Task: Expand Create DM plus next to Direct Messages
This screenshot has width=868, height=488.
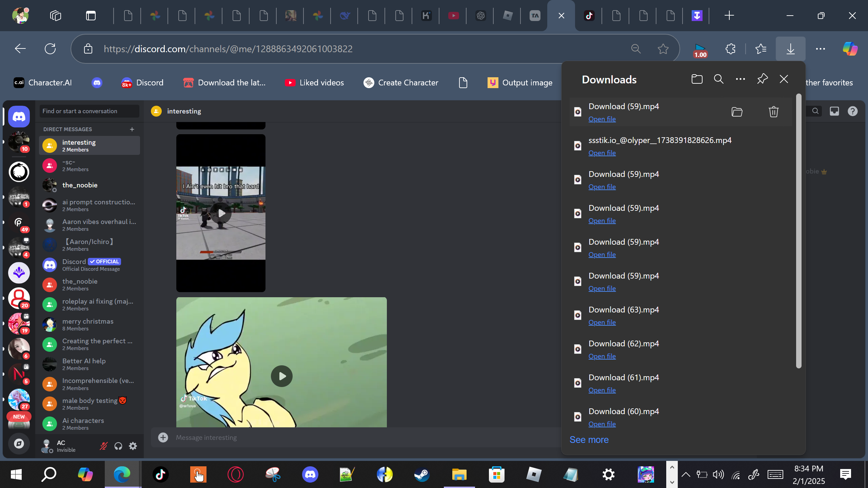Action: [132, 129]
